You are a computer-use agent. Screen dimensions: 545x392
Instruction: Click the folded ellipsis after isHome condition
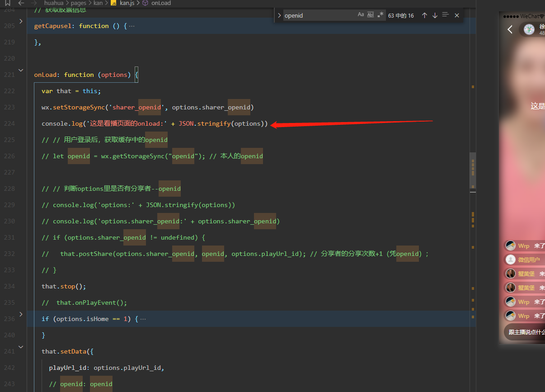pyautogui.click(x=143, y=319)
